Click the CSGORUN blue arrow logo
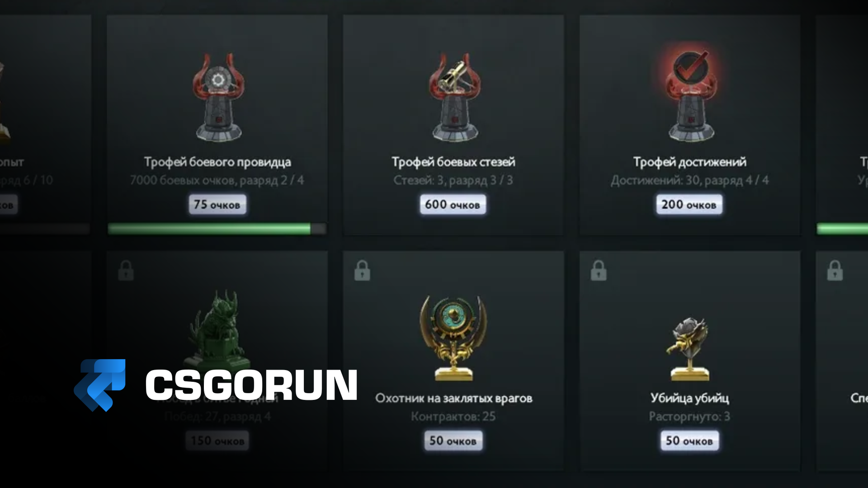Viewport: 868px width, 488px height. click(x=100, y=385)
